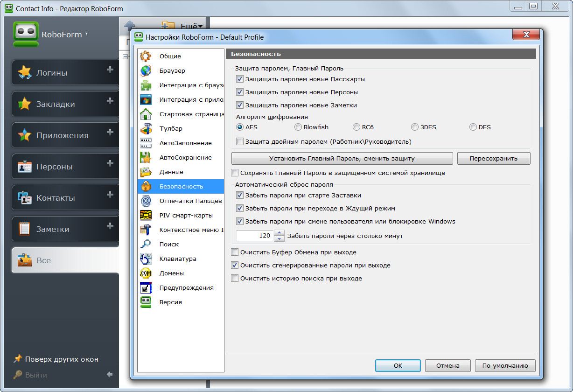Toggle Забыть пароли при блокировке Windows
Image resolution: width=573 pixels, height=392 pixels.
(x=240, y=221)
